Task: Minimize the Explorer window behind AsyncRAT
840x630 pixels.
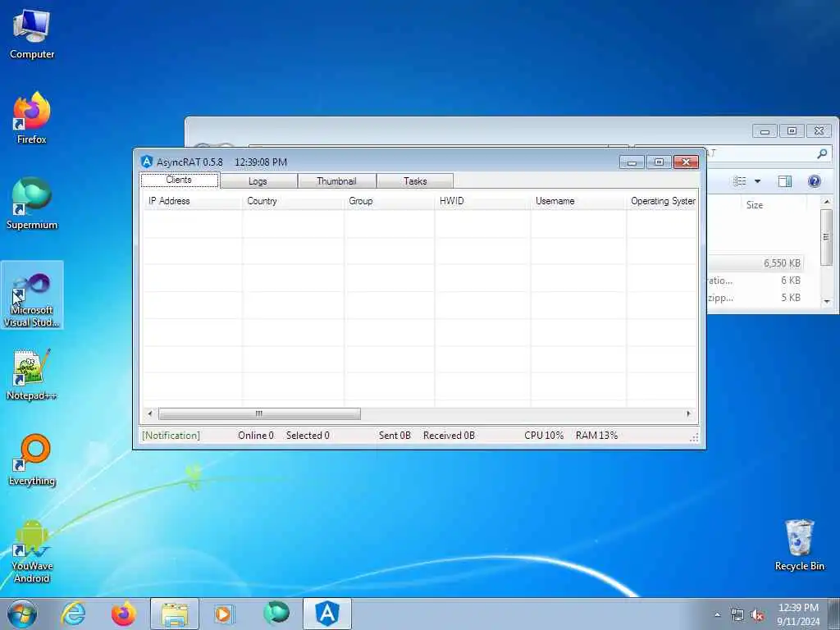Action: [765, 130]
